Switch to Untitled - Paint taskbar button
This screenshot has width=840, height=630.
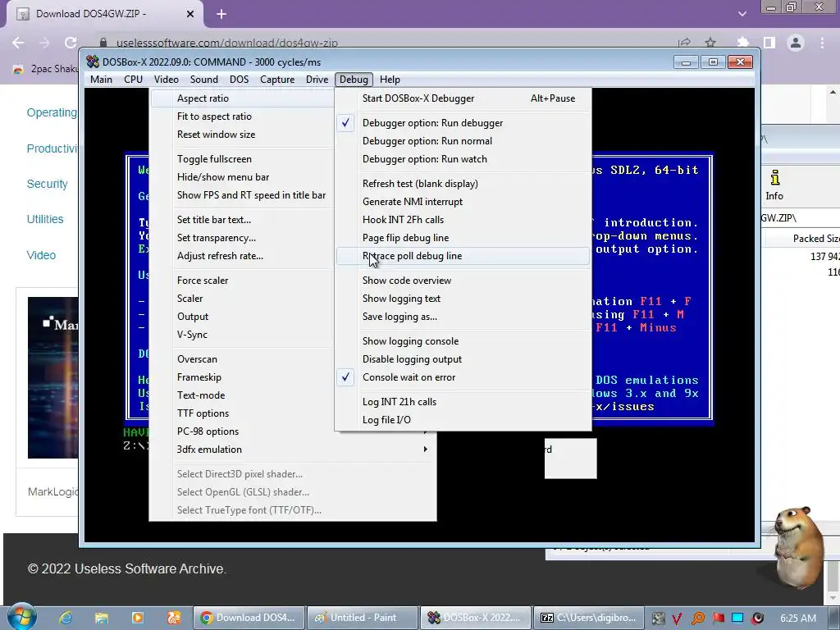[x=363, y=618]
